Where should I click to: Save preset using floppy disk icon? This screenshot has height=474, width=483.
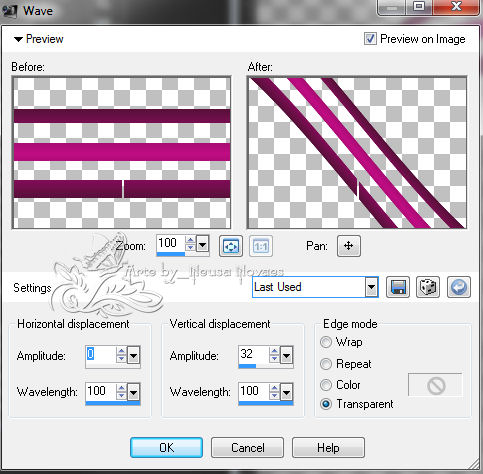(x=398, y=287)
